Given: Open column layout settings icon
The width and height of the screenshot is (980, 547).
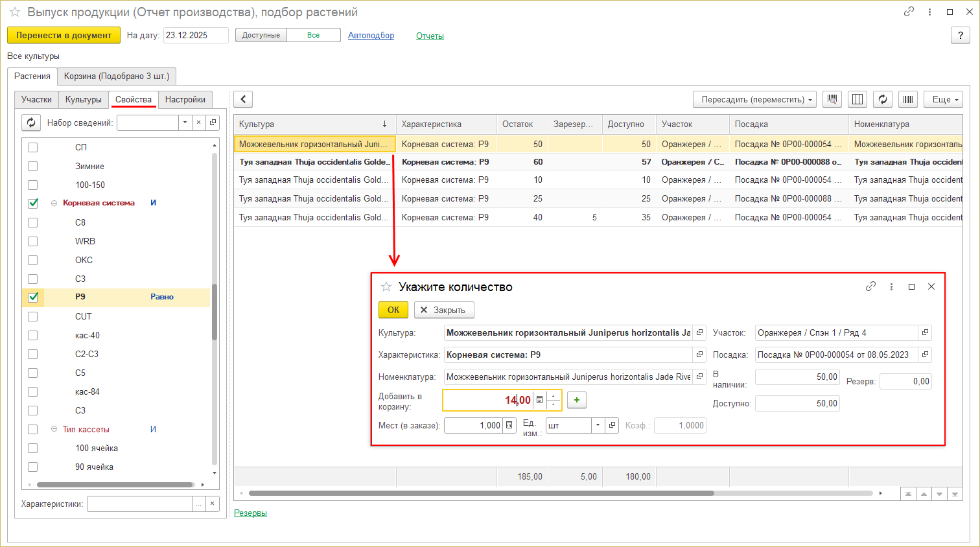Looking at the screenshot, I should [x=857, y=99].
